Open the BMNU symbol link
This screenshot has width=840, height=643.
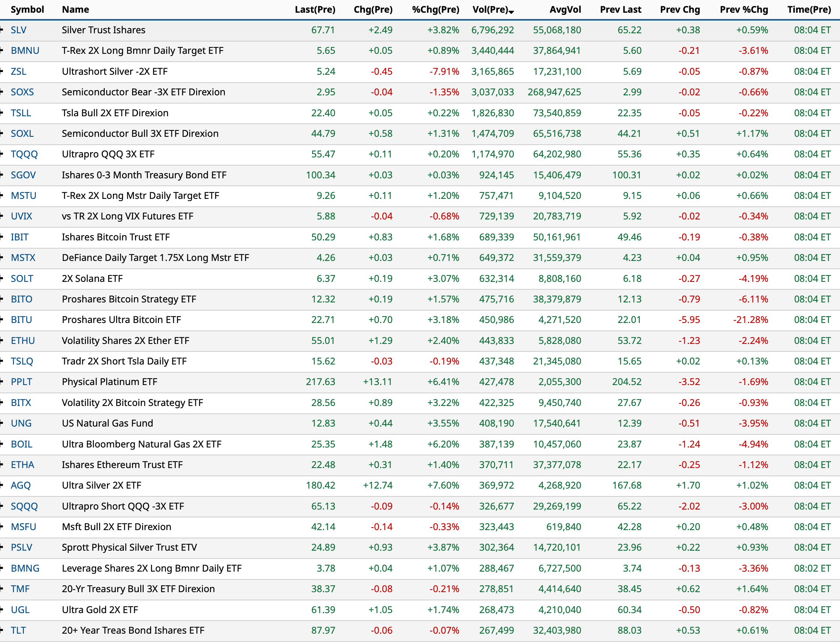(x=25, y=50)
